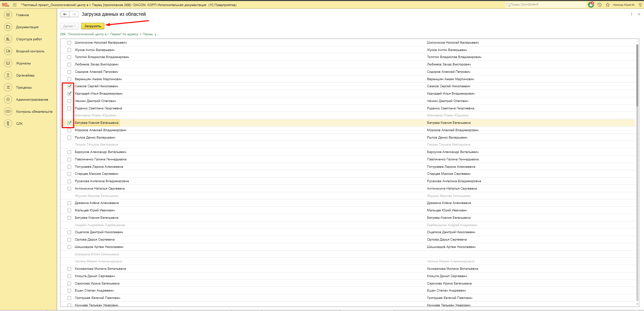
Task: Click the Поиск search field
Action: 545,5
